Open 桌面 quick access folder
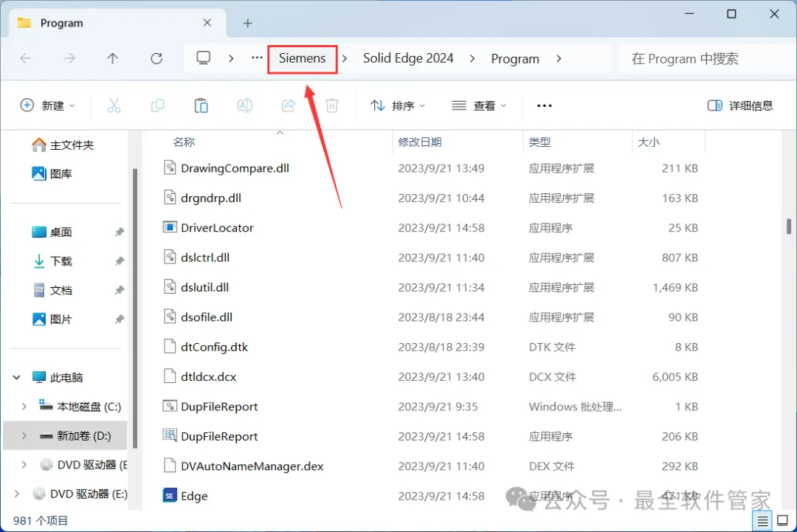Image resolution: width=797 pixels, height=532 pixels. tap(52, 232)
